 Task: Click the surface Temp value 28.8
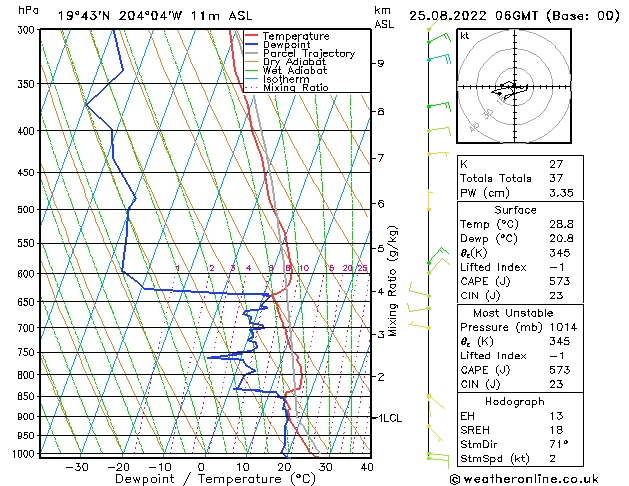[561, 224]
